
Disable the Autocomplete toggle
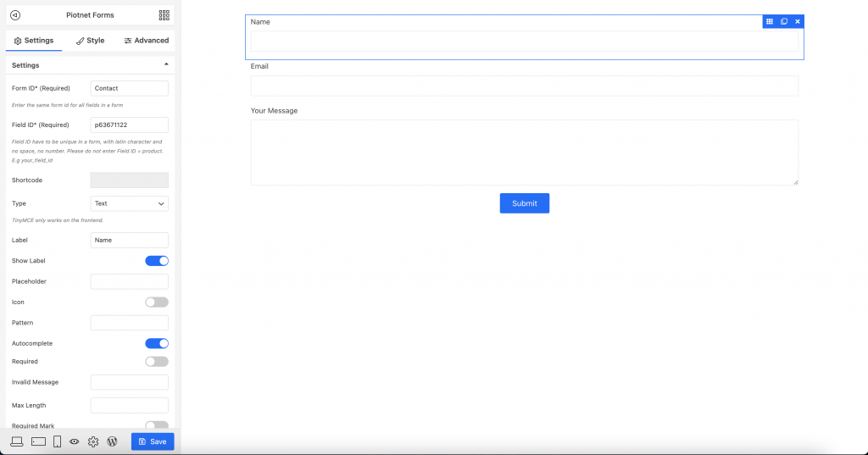pos(157,343)
